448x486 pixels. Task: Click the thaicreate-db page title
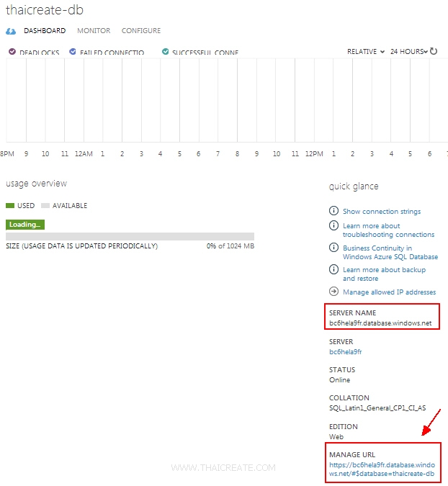(x=45, y=10)
